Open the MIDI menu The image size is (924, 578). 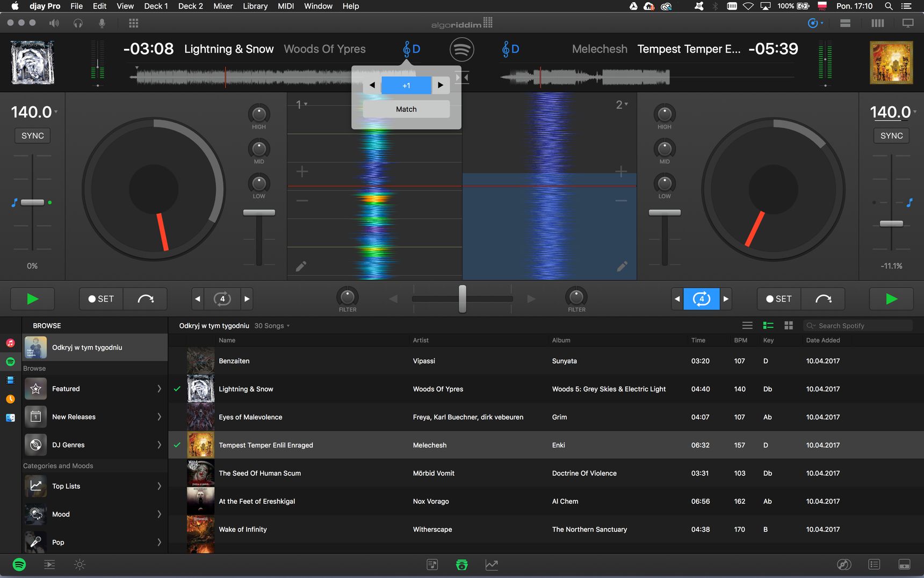[286, 6]
